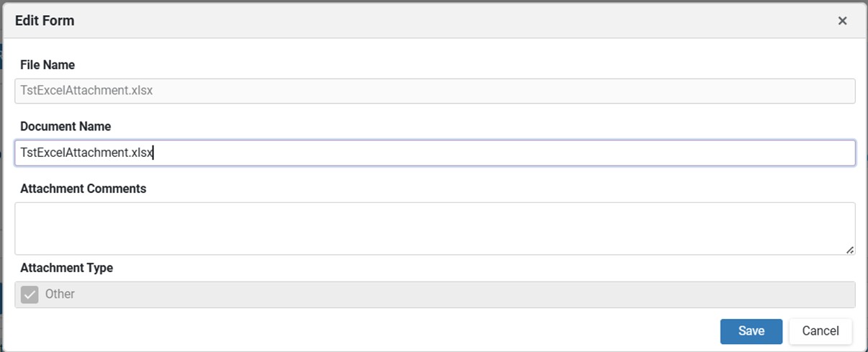This screenshot has width=868, height=352.
Task: Click the Save button
Action: [751, 331]
